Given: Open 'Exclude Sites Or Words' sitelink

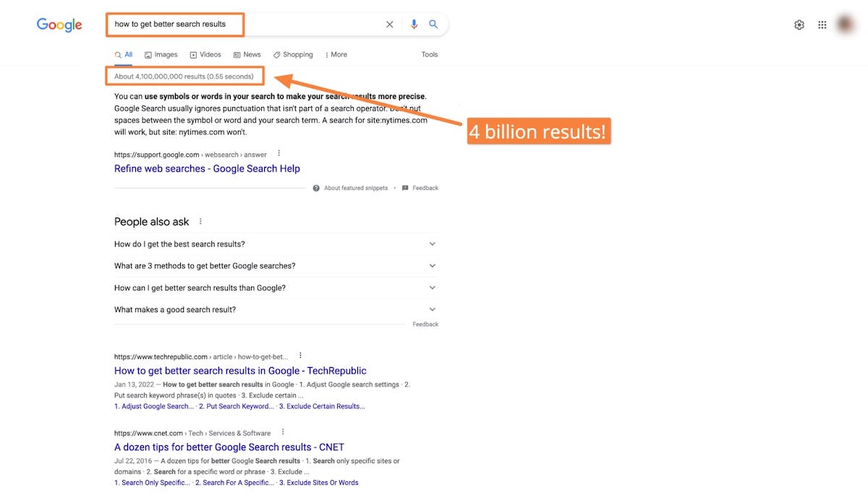Looking at the screenshot, I should pyautogui.click(x=318, y=483).
